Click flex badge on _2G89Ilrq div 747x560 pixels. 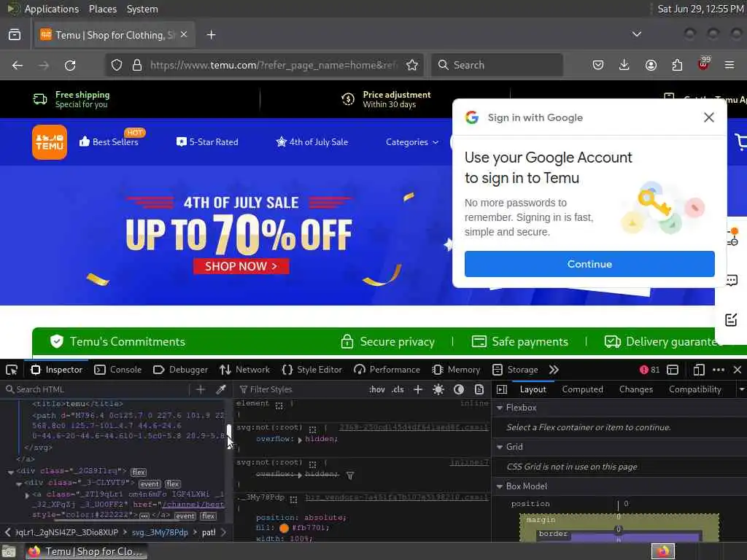[x=139, y=472]
